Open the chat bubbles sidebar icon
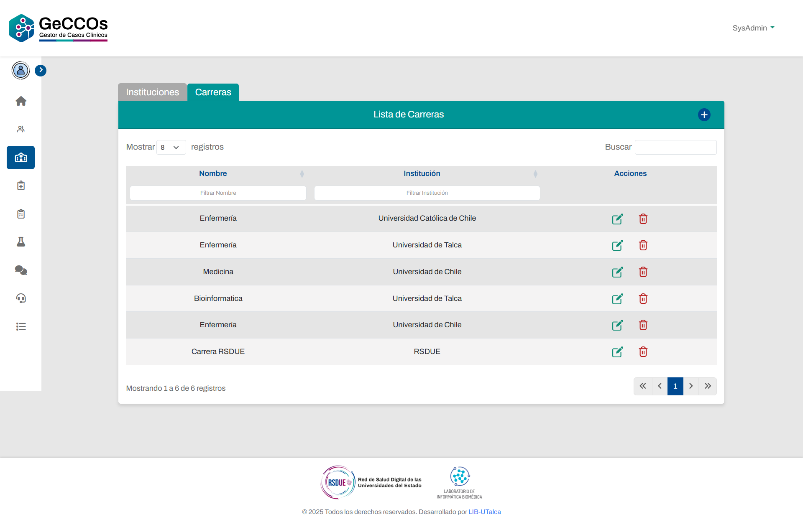 pos(21,270)
